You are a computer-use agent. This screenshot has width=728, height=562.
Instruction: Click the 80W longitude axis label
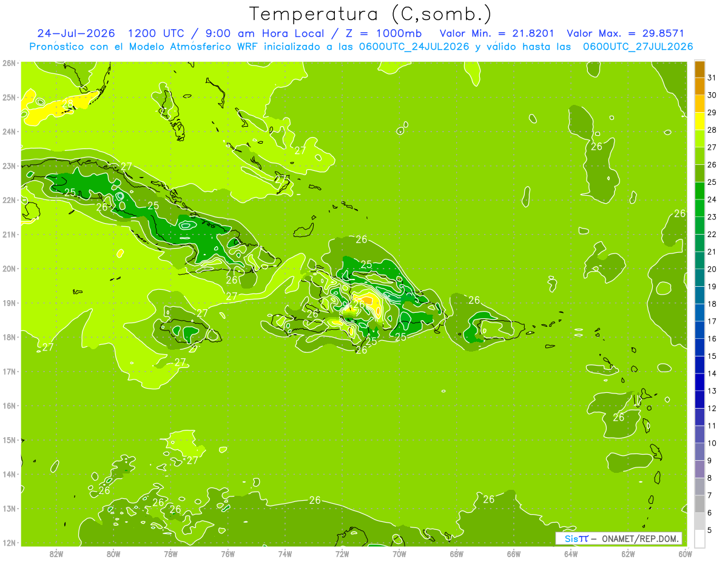113,554
